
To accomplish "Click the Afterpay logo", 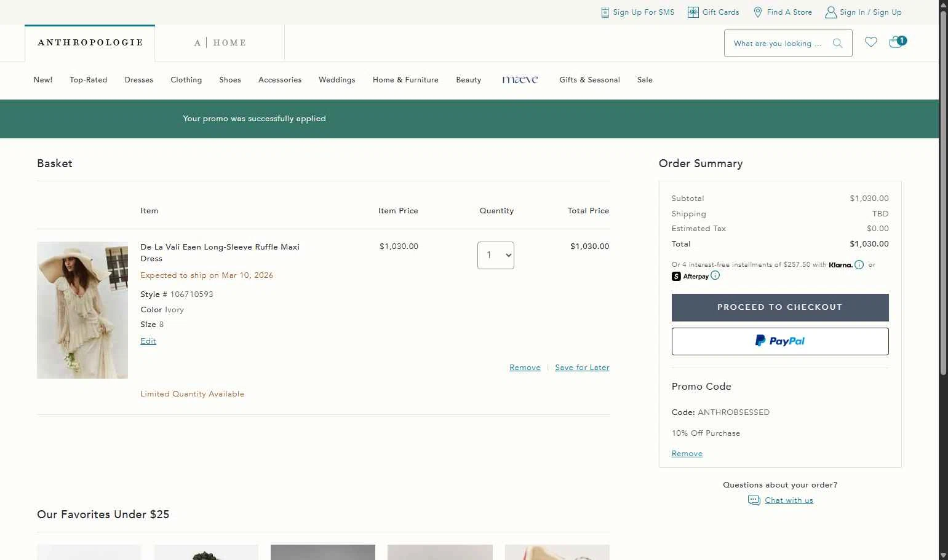I will pos(690,277).
